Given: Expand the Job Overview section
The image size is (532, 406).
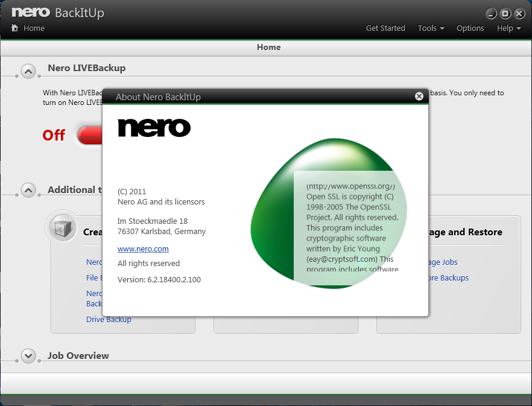Looking at the screenshot, I should click(x=28, y=356).
